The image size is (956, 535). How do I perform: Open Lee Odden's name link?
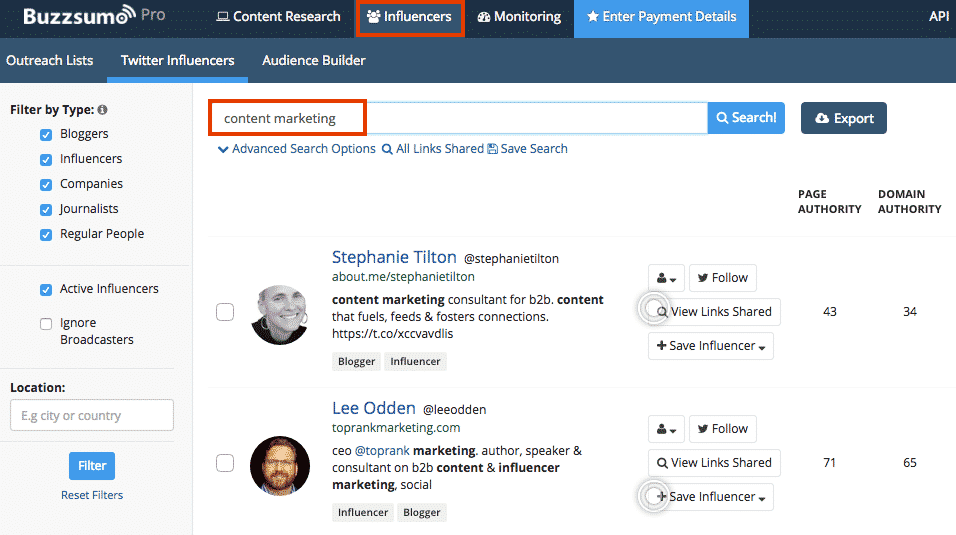point(374,408)
